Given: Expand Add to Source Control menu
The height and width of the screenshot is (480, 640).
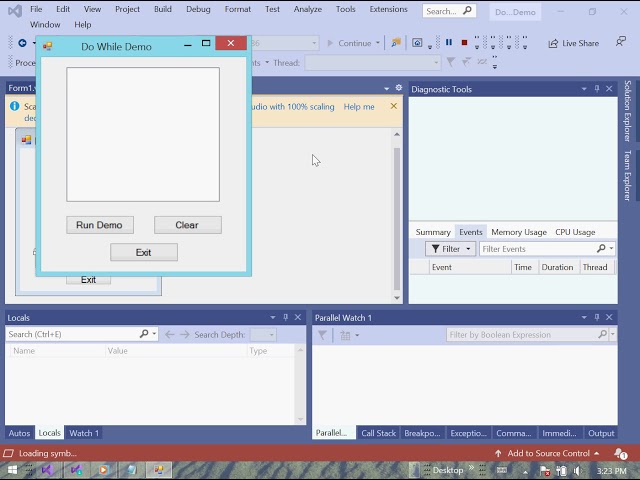Looking at the screenshot, I should tap(597, 453).
